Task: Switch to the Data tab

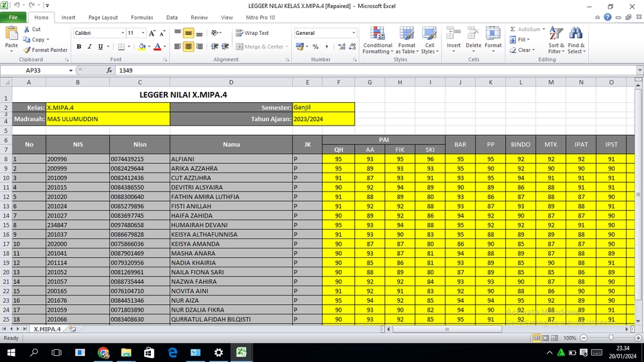Action: tap(172, 17)
